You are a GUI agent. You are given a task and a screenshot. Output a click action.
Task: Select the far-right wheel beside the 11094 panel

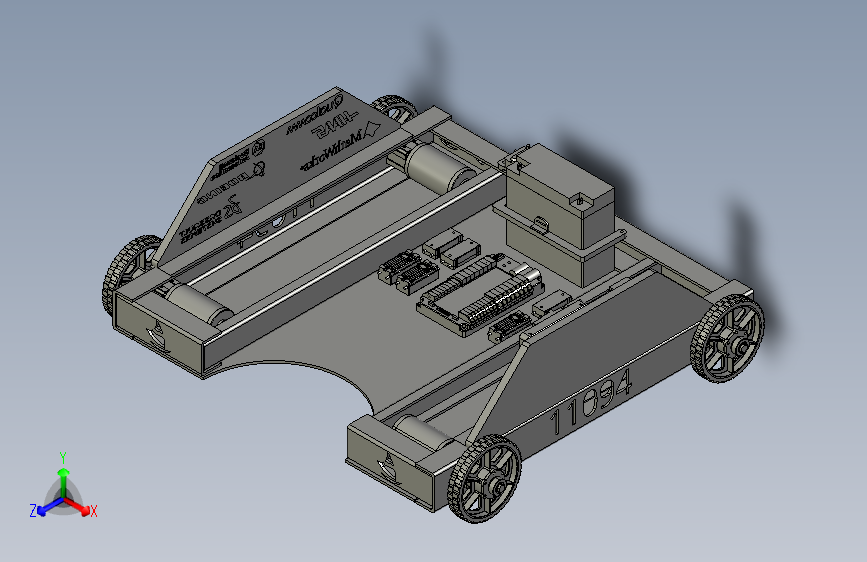pos(727,338)
